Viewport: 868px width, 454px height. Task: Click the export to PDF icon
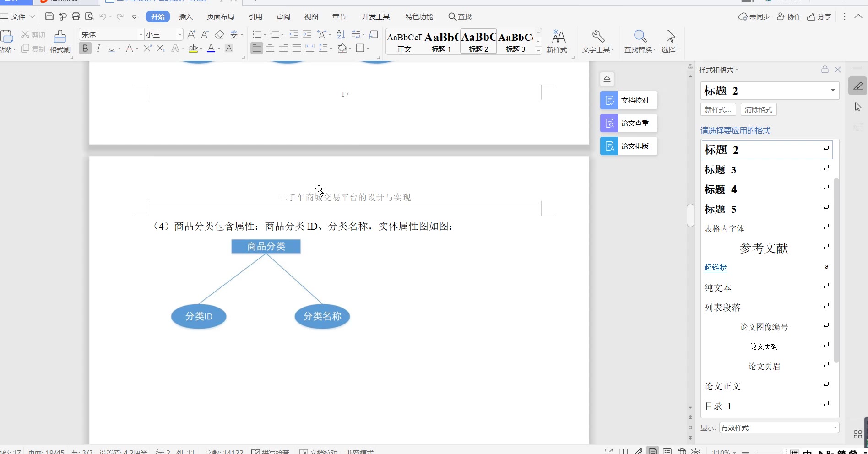tap(63, 16)
